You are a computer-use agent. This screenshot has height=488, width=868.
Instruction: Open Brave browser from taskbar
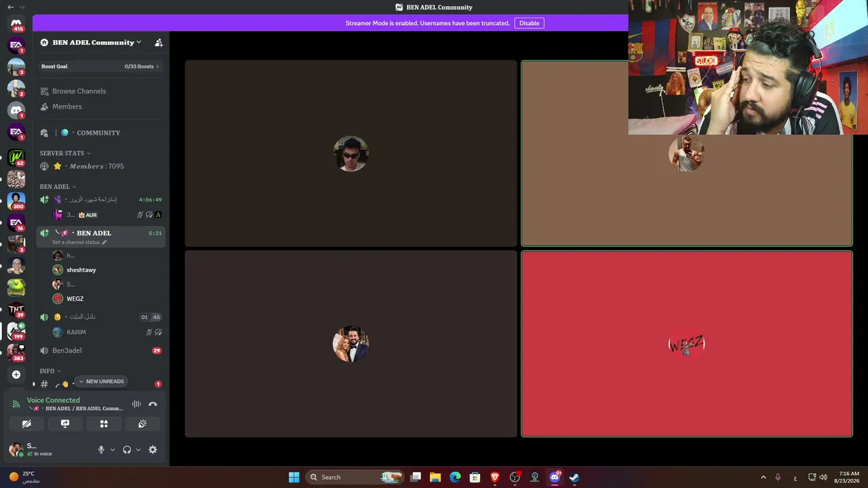pyautogui.click(x=495, y=477)
